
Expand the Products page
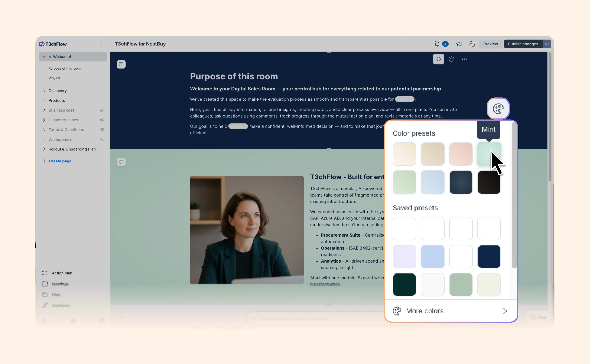[x=44, y=100]
